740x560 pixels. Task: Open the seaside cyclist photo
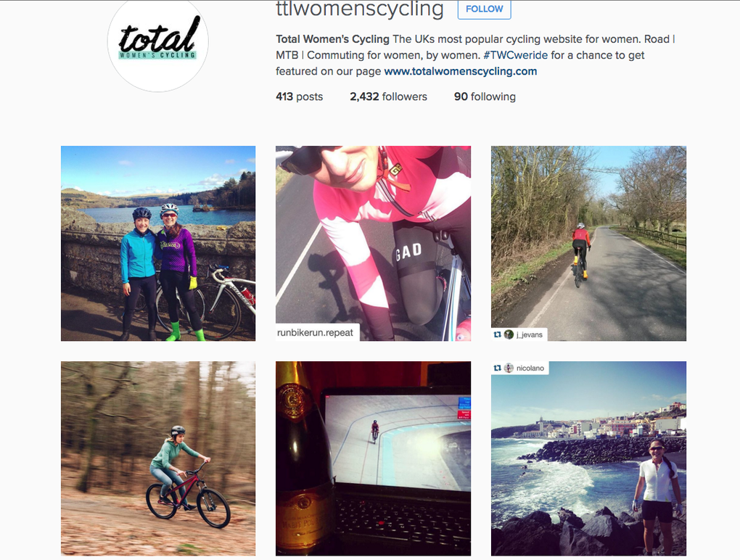click(x=588, y=458)
